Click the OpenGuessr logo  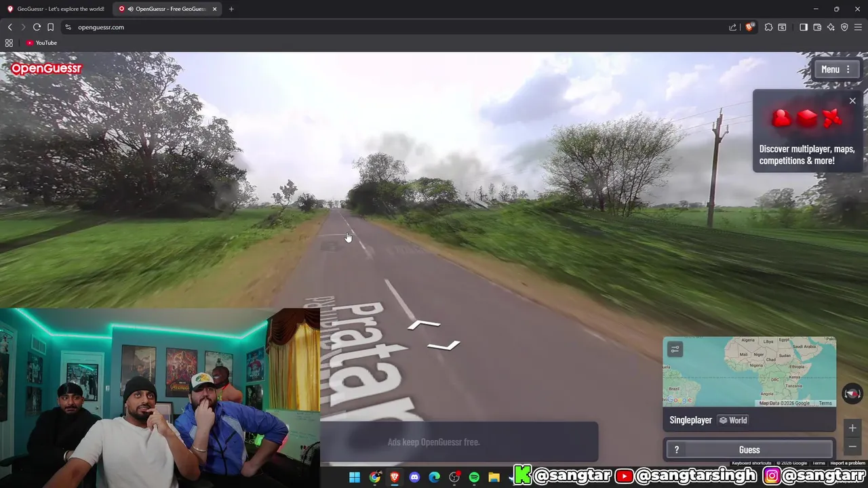(x=46, y=68)
